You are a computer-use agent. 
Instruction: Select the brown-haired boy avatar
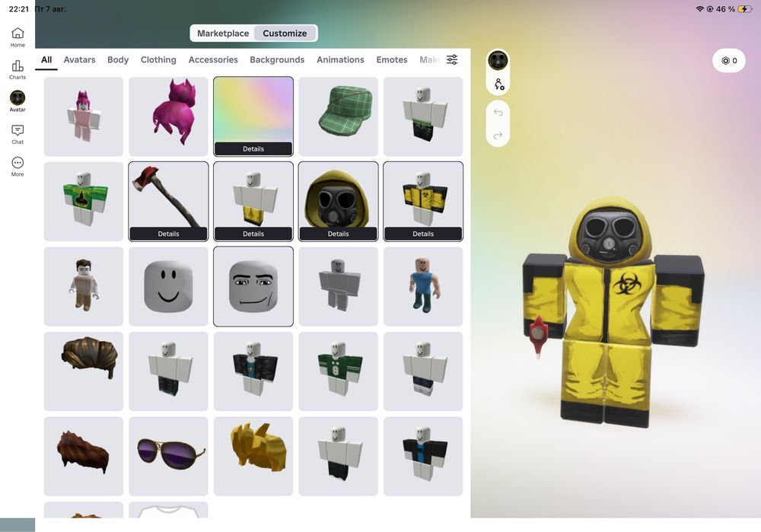(x=84, y=286)
